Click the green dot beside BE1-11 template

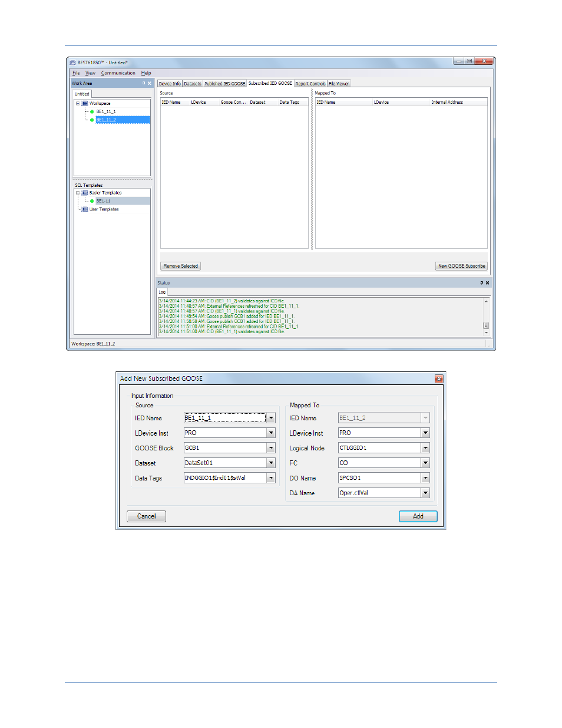click(92, 201)
